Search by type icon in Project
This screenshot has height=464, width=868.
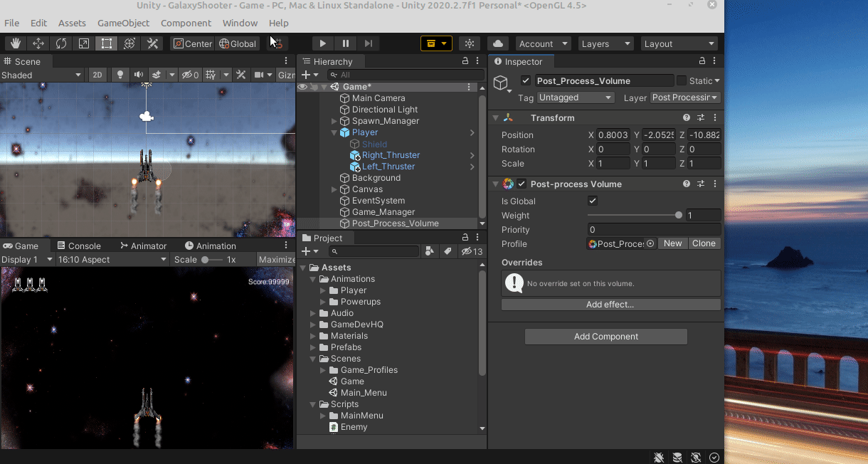point(430,251)
